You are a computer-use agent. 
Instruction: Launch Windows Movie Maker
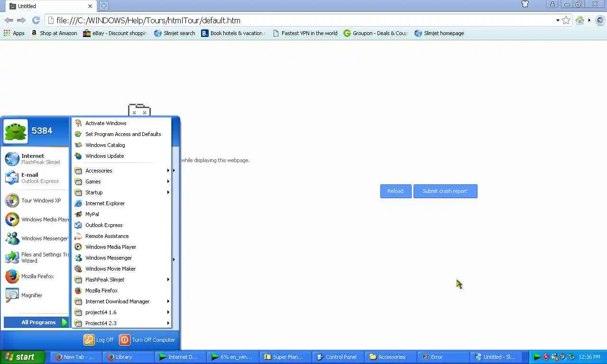[121, 269]
